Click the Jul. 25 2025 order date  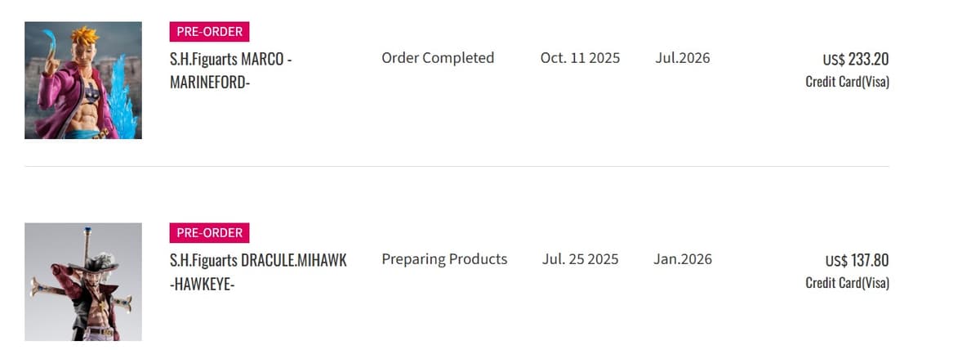(580, 259)
